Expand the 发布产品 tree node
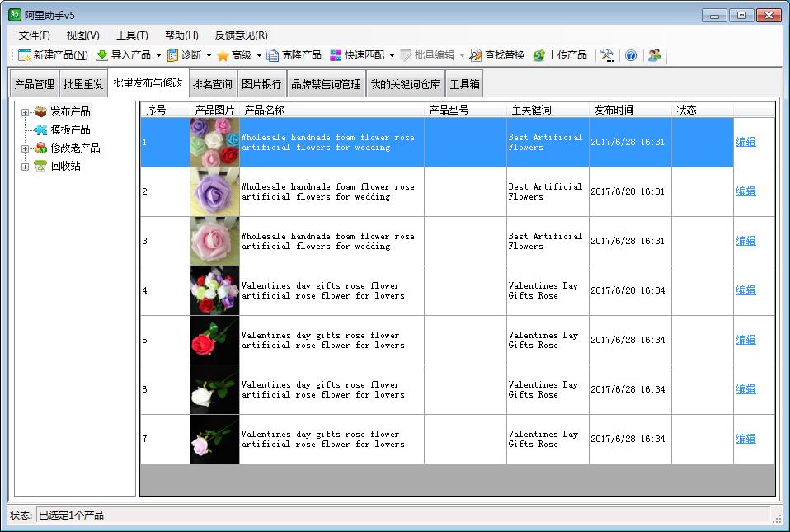The height and width of the screenshot is (532, 790). (25, 112)
